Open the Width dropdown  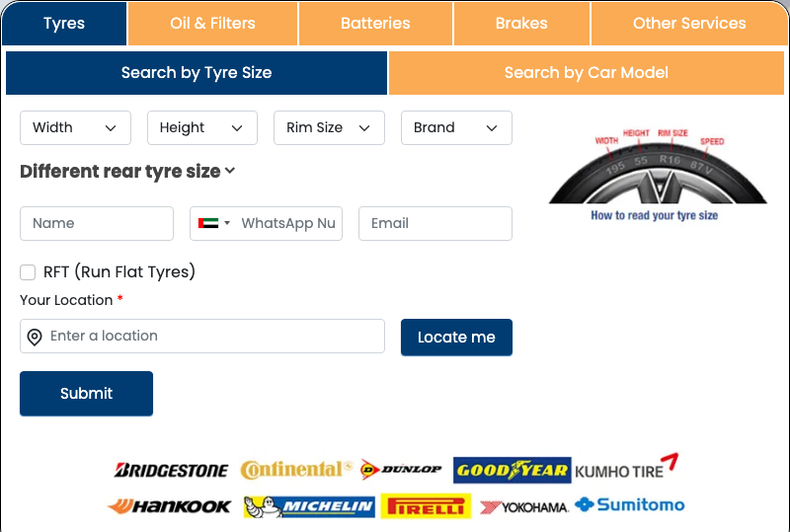[76, 128]
